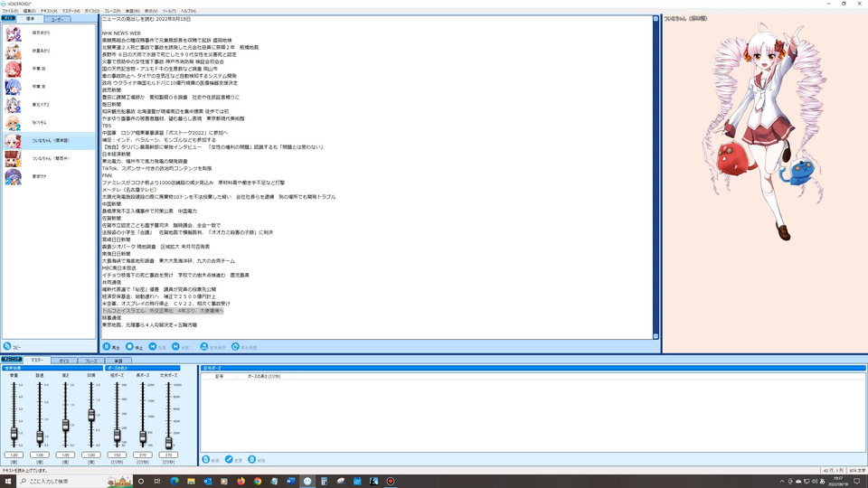Click the 'TBS' line in the editor
Image resolution: width=868 pixels, height=488 pixels.
(107, 126)
